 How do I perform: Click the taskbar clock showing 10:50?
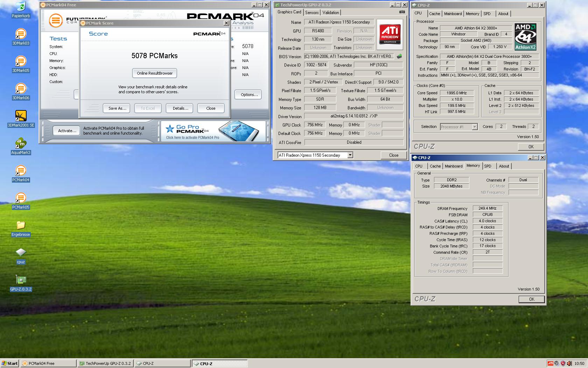point(579,363)
